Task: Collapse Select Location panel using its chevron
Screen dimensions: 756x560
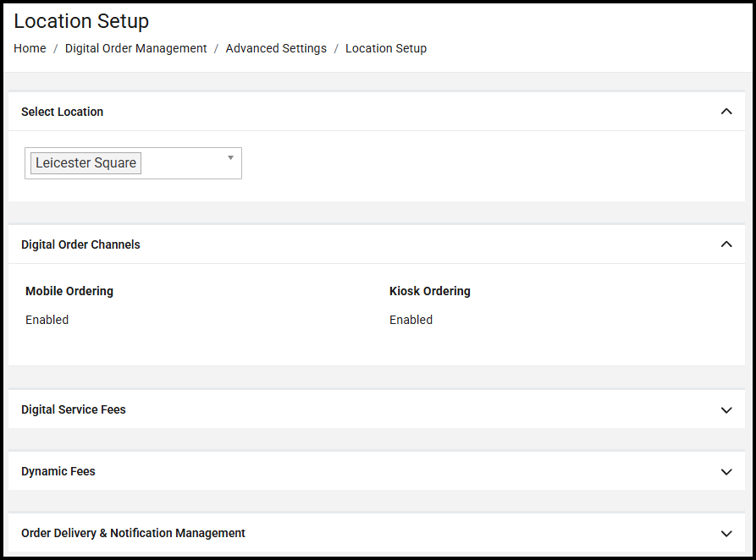Action: point(726,112)
